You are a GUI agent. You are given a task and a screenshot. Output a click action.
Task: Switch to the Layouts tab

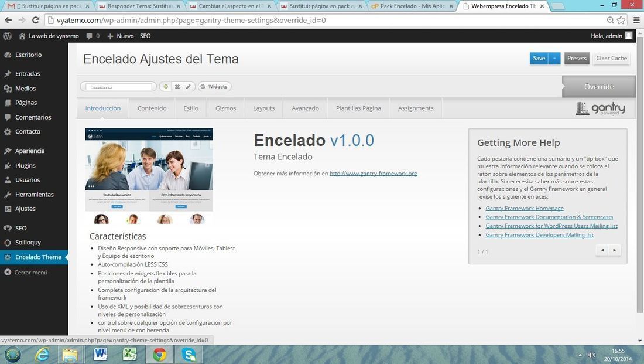tap(263, 108)
